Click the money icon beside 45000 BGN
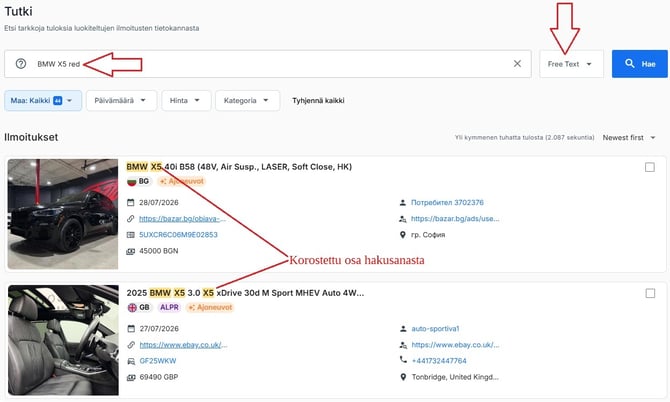 pos(131,251)
